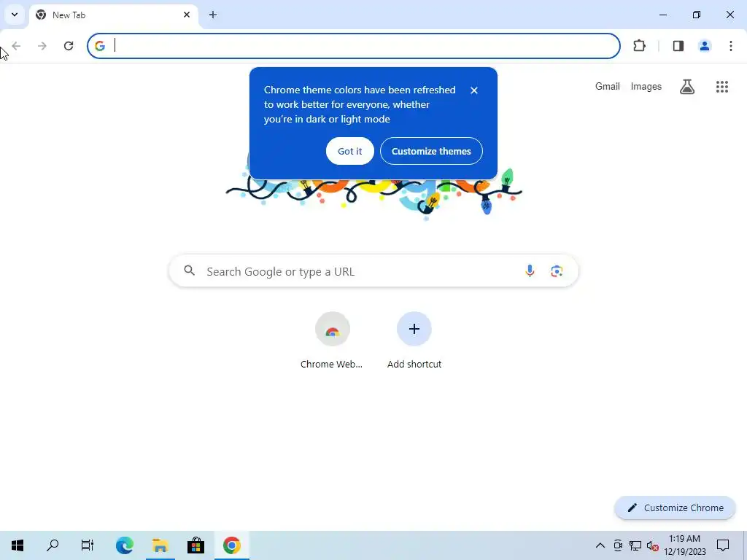
Task: Open the clock showing 1:19 AM
Action: [685, 545]
